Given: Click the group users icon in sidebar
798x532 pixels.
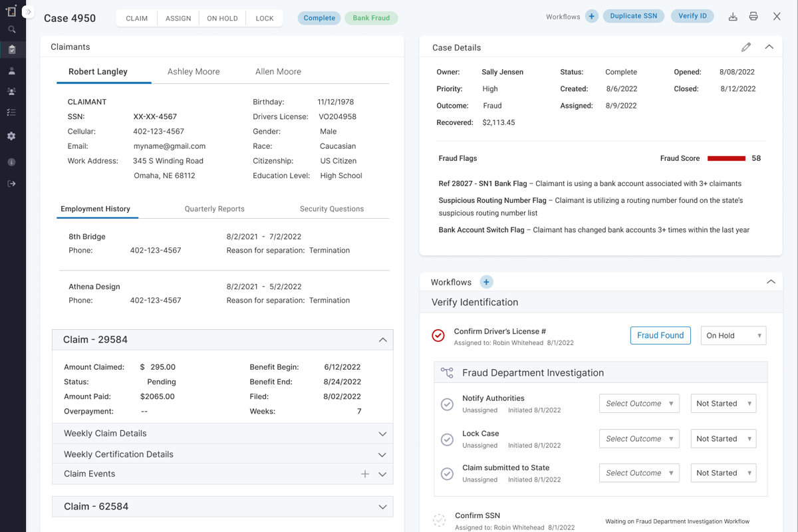Looking at the screenshot, I should coord(11,92).
